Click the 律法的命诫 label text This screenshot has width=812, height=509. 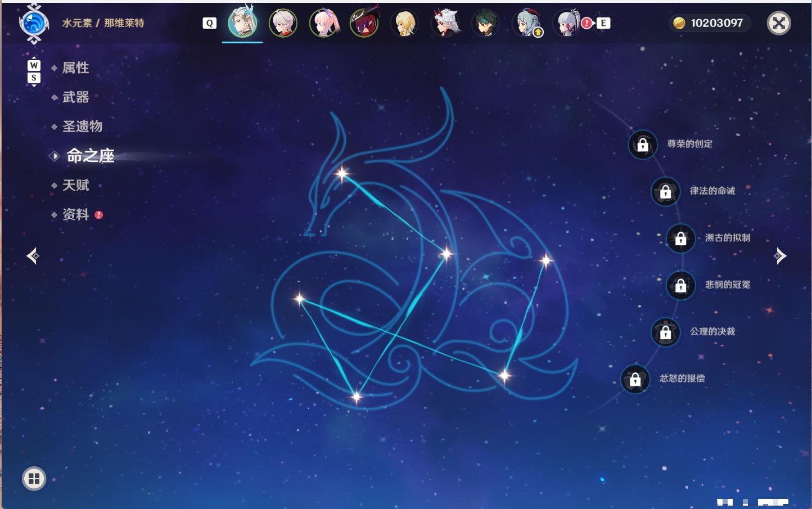(712, 191)
